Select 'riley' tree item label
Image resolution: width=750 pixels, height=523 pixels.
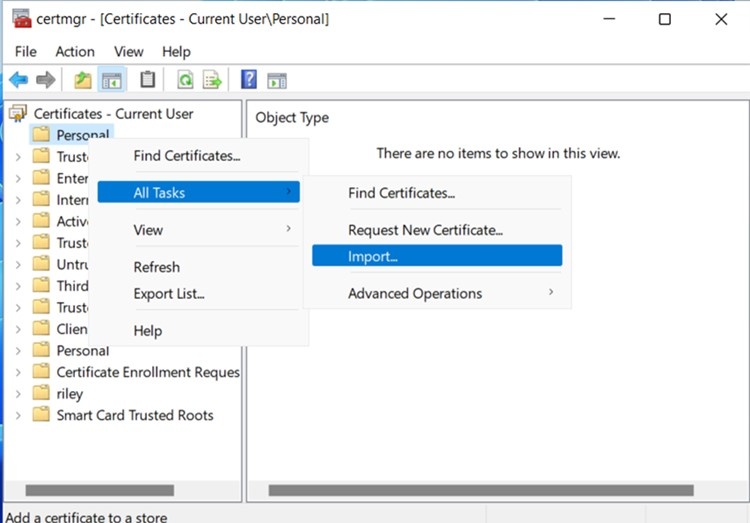tap(70, 394)
